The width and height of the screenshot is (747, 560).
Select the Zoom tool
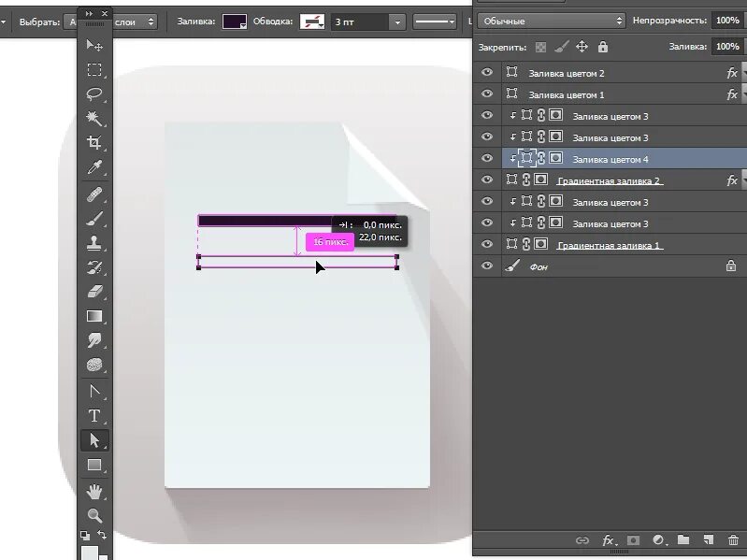point(94,516)
